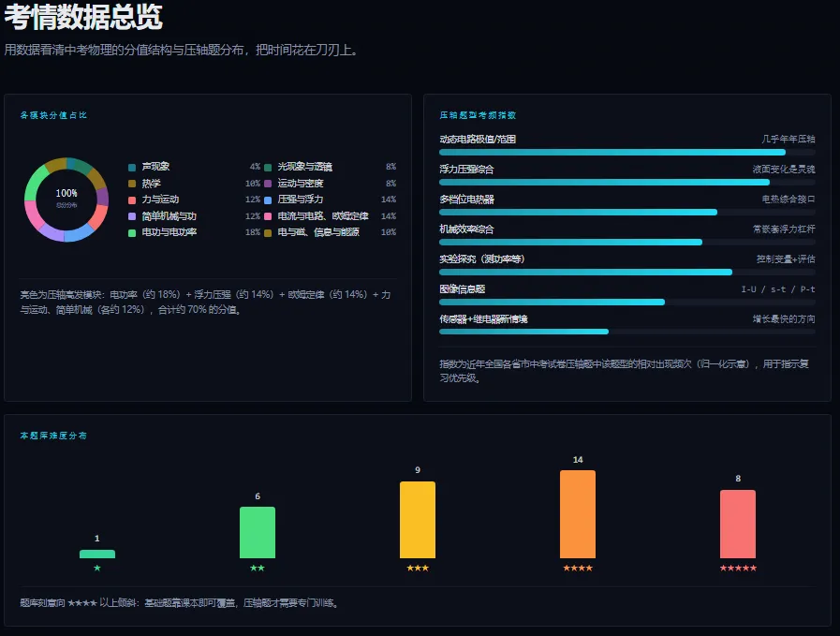Viewport: 840px width, 636px height.
Task: Click the 动态电路极值/范围 progress bar
Action: [627, 152]
